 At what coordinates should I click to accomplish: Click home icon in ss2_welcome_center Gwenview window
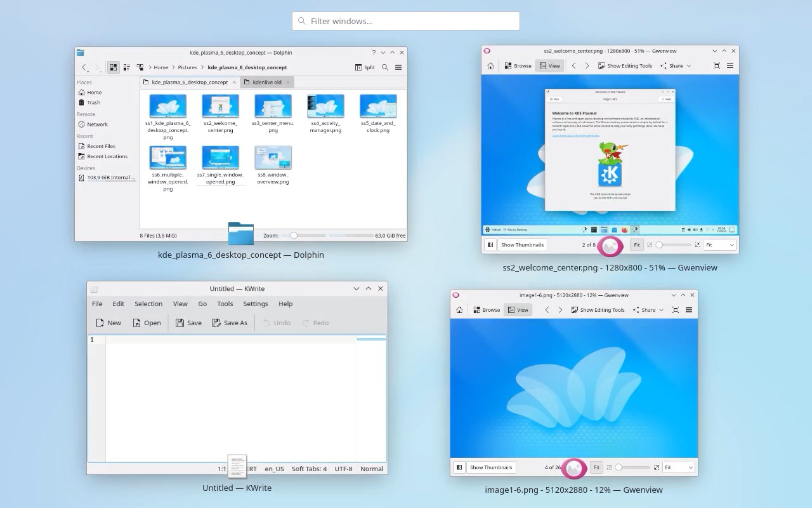(490, 66)
